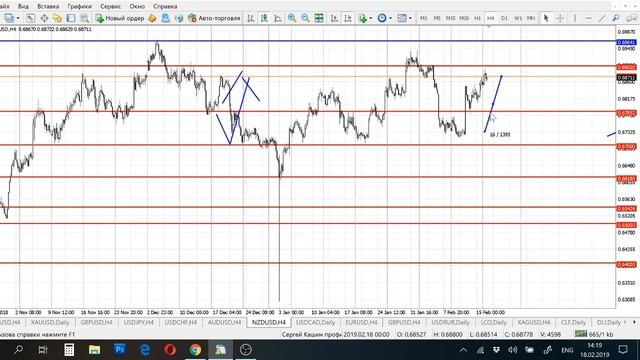640x360 pixels.
Task: Select the M30 timeframe
Action: (x=464, y=18)
